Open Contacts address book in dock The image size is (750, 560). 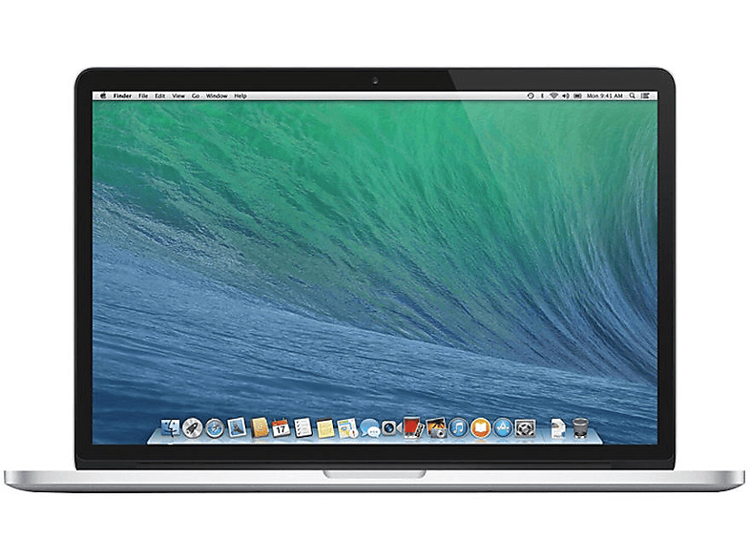point(260,427)
